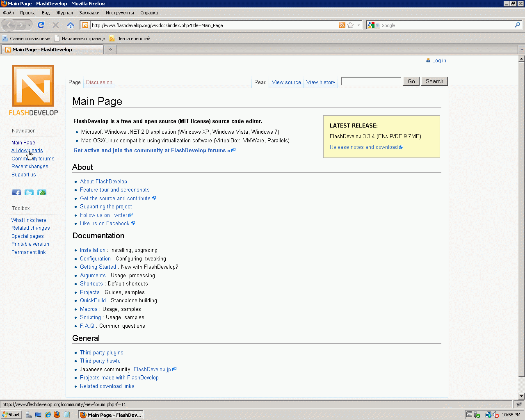Follow the Getting Started link

click(x=98, y=267)
